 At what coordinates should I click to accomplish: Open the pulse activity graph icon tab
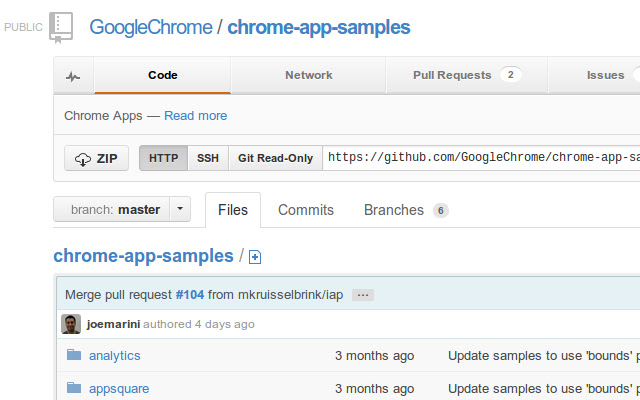[73, 76]
